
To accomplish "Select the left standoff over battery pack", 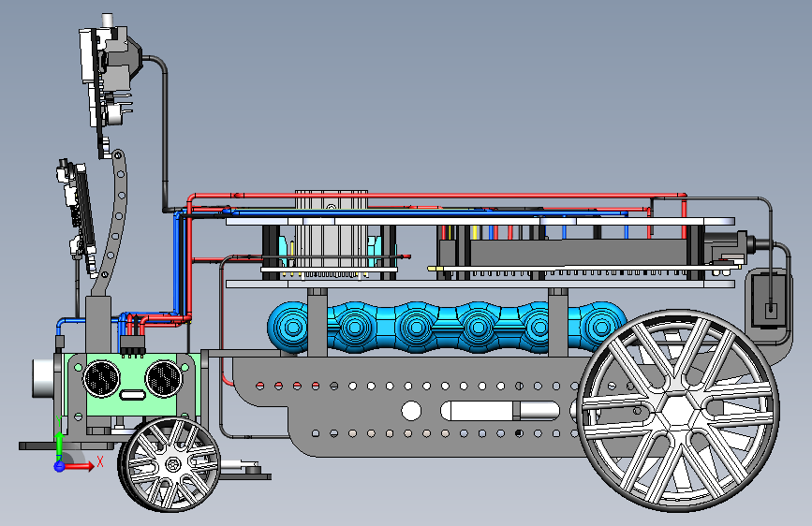I will 317,323.
